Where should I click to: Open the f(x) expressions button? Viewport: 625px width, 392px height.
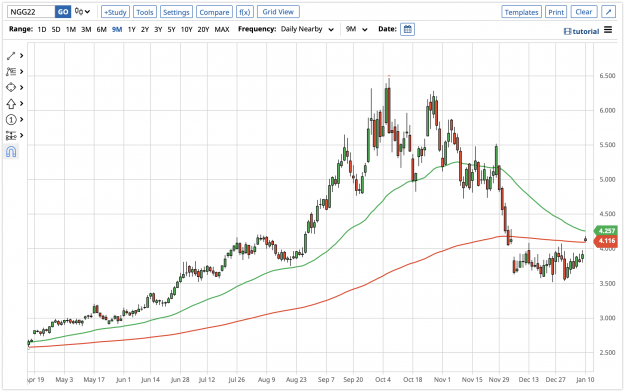click(x=245, y=12)
